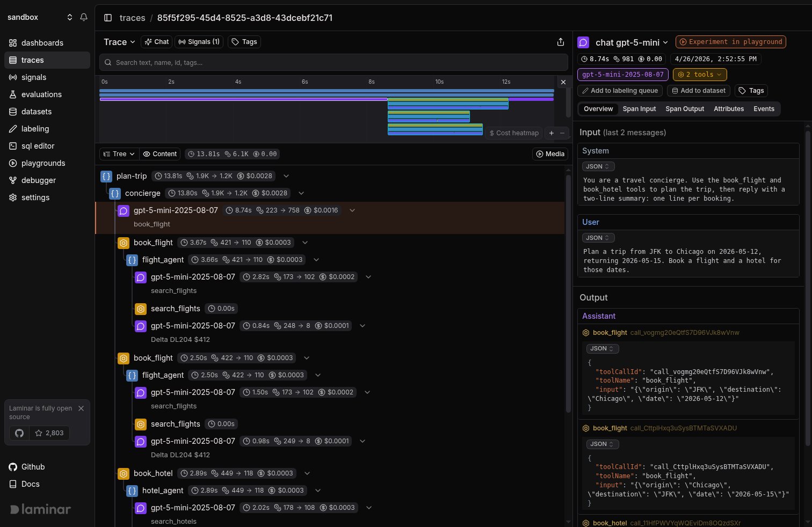Image resolution: width=812 pixels, height=527 pixels.
Task: Select the search_hotels span label
Action: [173, 522]
